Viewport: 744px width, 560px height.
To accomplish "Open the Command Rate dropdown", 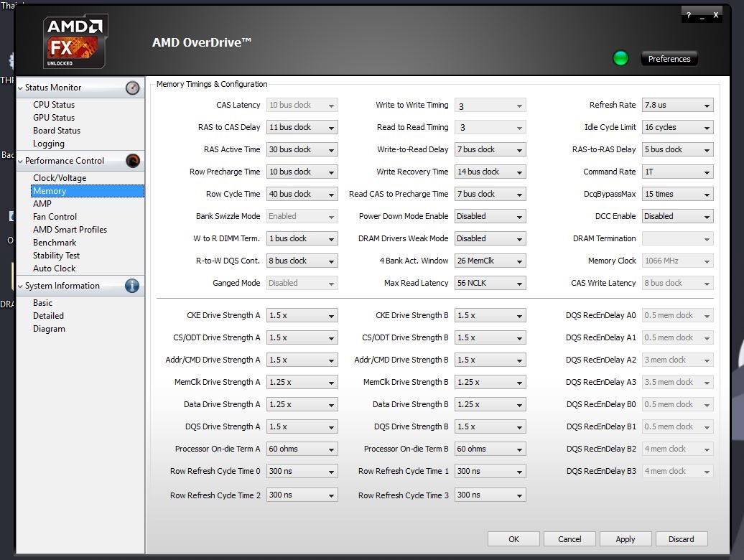I will pos(678,172).
